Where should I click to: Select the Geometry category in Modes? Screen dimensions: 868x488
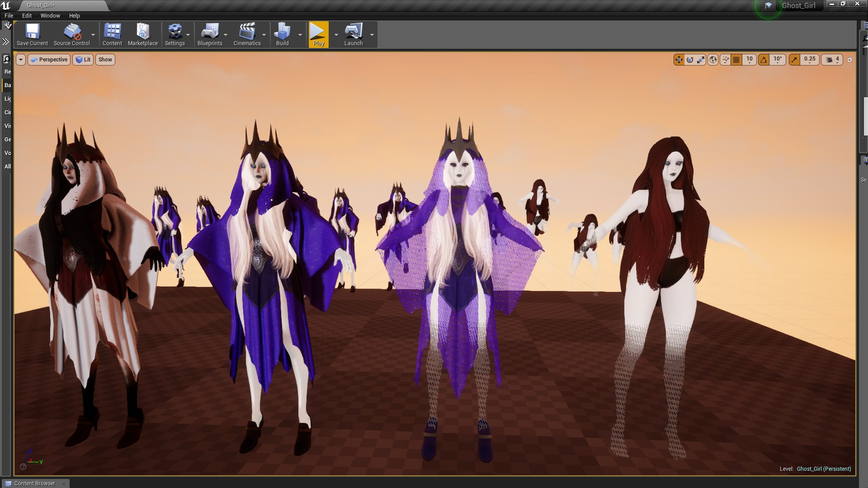pyautogui.click(x=8, y=140)
